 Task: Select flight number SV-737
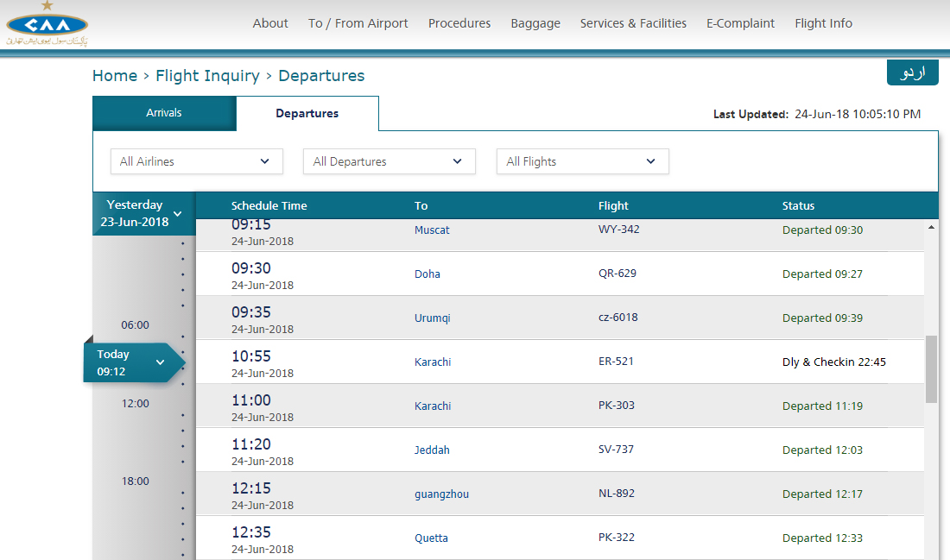click(x=616, y=450)
